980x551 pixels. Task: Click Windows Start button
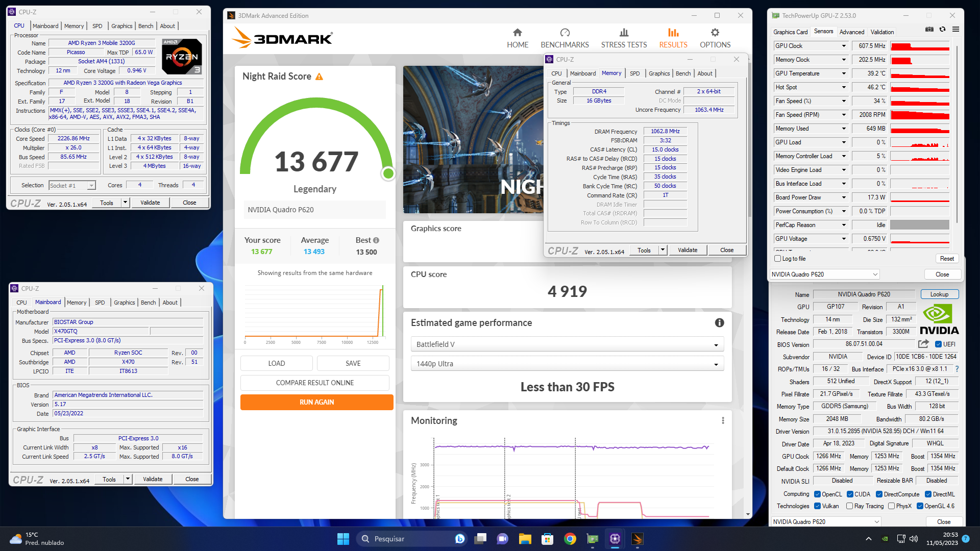click(343, 539)
